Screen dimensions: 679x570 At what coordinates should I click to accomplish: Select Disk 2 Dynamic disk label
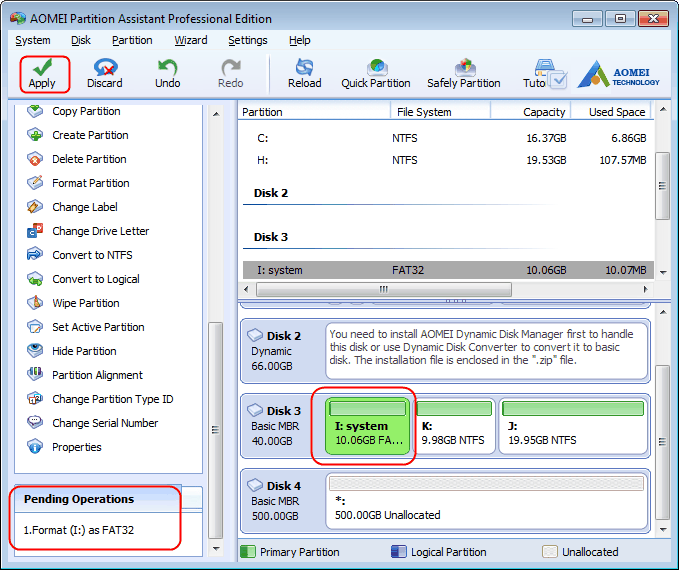[x=275, y=351]
